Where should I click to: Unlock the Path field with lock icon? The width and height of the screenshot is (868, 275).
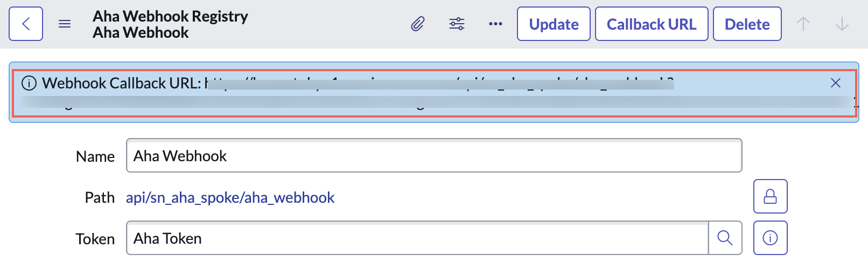point(770,196)
